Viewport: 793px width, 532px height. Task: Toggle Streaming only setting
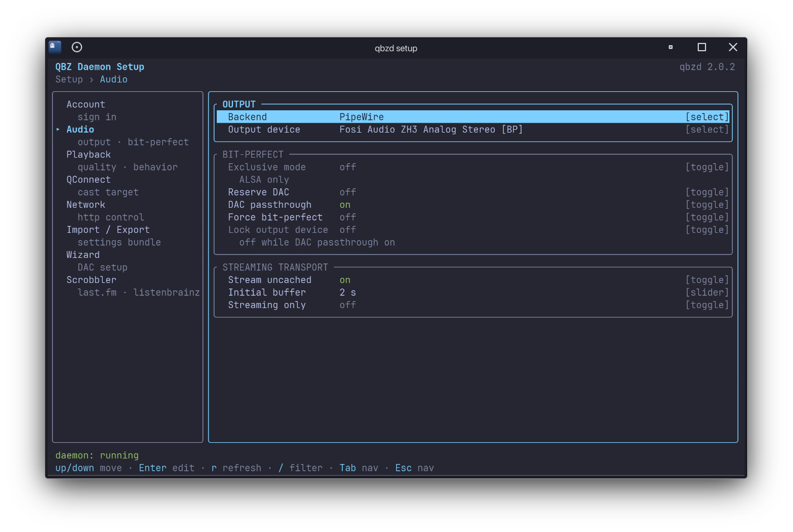click(707, 305)
